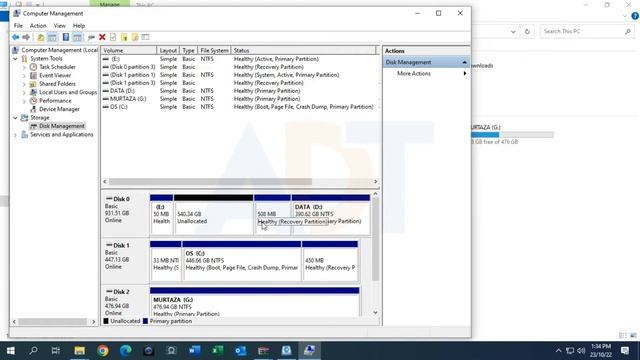Expand the Task Scheduler node arrow
The image size is (640, 360).
(24, 67)
